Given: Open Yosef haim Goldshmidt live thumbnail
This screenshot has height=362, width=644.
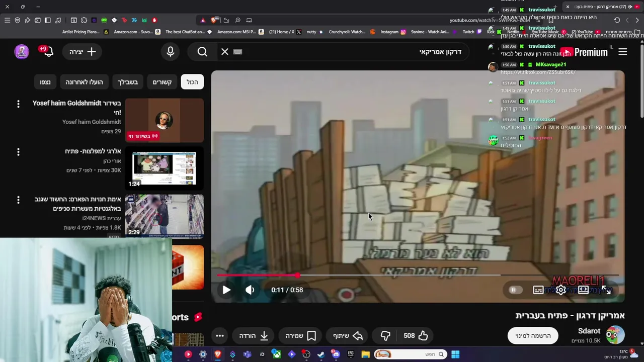Looking at the screenshot, I should pyautogui.click(x=164, y=121).
